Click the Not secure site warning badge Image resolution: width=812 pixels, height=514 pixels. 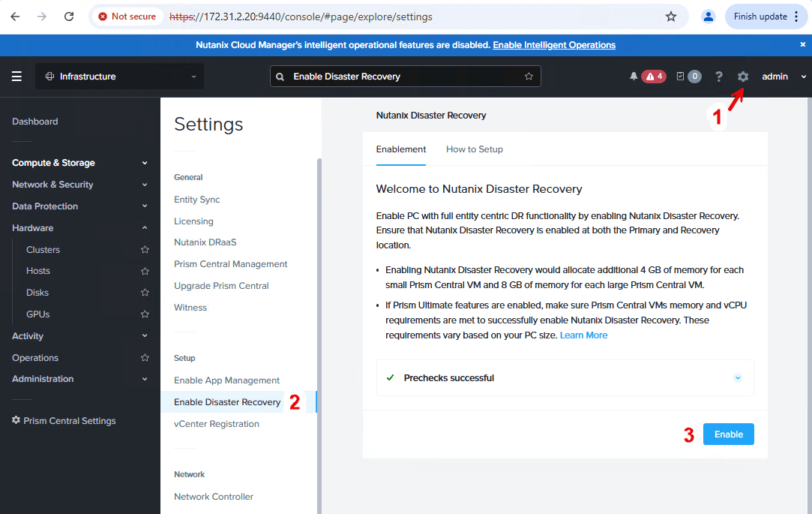[127, 17]
